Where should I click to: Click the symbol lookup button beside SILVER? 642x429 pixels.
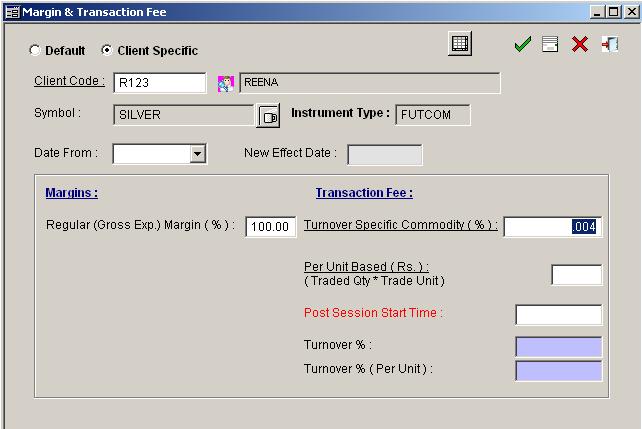click(268, 116)
